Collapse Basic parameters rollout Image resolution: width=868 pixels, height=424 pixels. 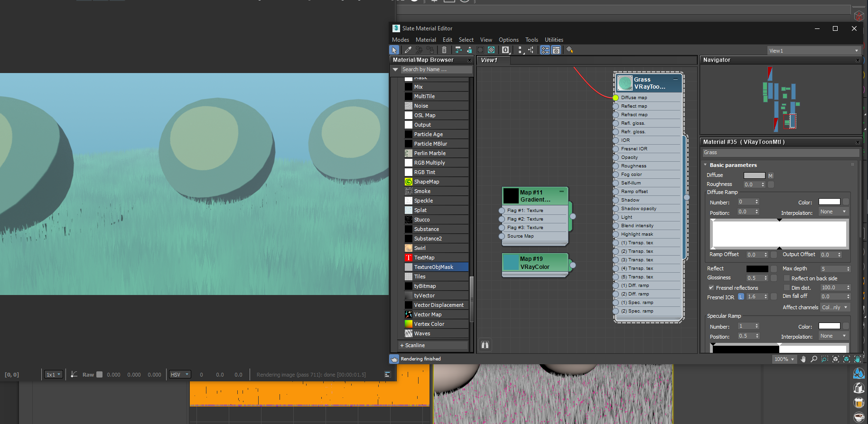(705, 165)
